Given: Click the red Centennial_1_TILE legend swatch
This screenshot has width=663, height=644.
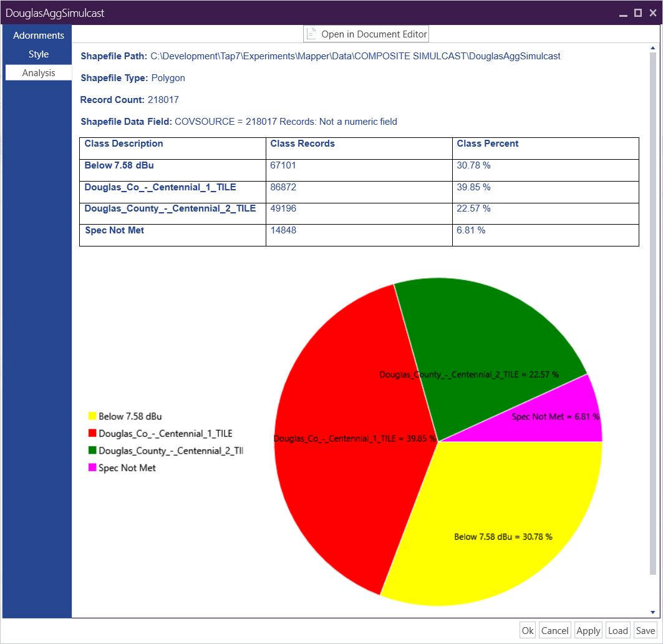Looking at the screenshot, I should (92, 433).
